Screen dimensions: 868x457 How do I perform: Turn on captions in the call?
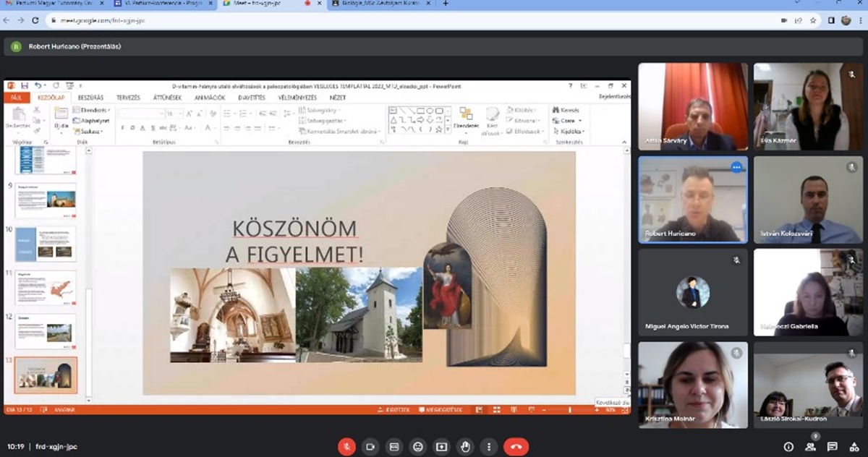point(393,446)
